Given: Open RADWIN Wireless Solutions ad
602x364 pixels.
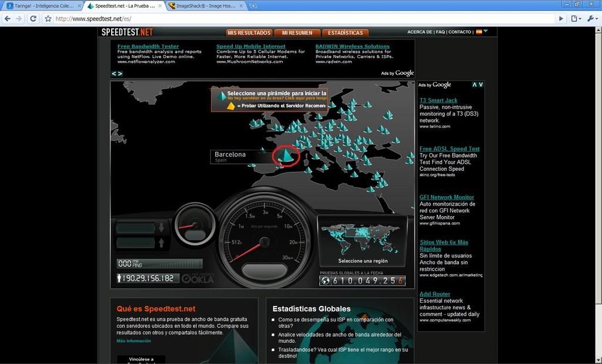Looking at the screenshot, I should point(353,46).
